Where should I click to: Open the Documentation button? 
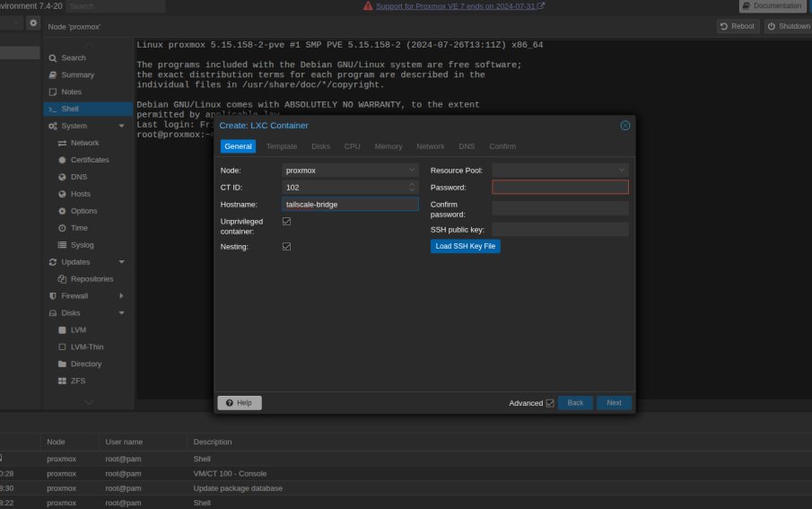(773, 5)
